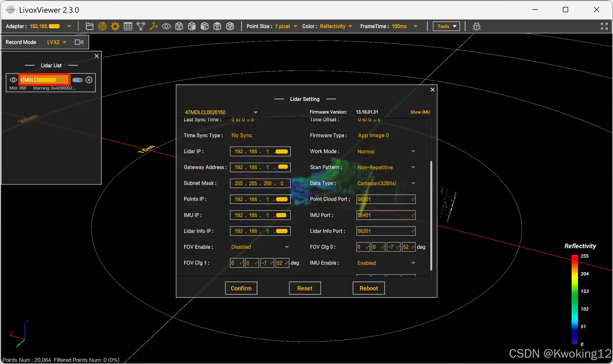613x364 pixels.
Task: Open the FOV Enable dropdown
Action: tap(286, 247)
